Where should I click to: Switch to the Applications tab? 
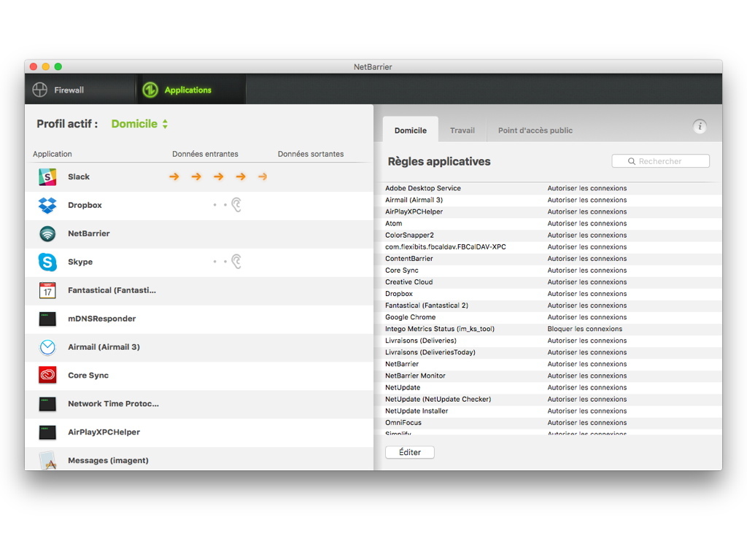[x=192, y=90]
